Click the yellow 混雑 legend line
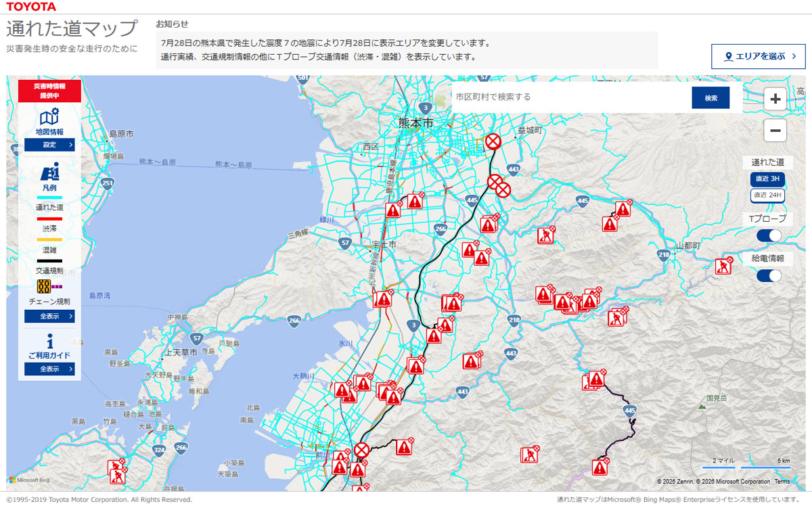The image size is (812, 510). tap(49, 239)
